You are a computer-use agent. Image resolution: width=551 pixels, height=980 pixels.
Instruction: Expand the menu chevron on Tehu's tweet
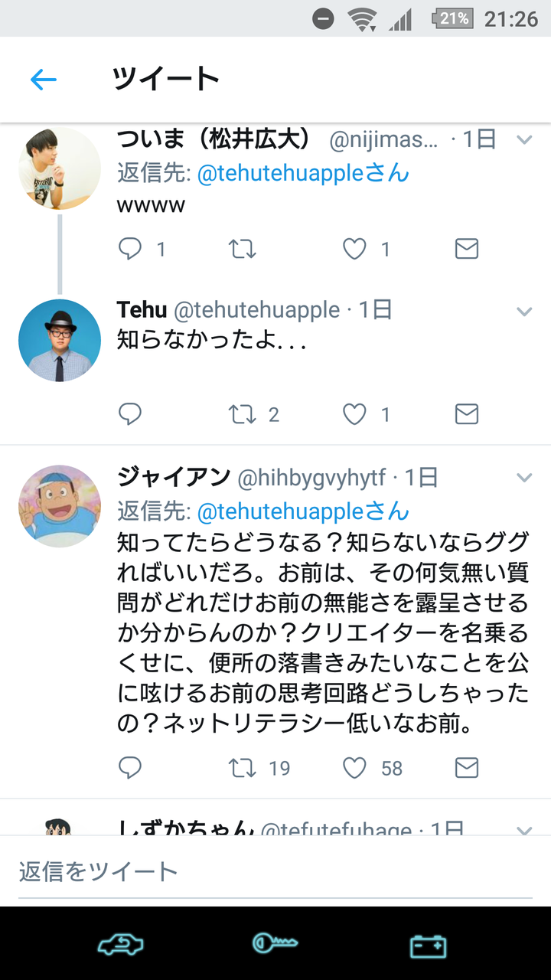coord(524,312)
